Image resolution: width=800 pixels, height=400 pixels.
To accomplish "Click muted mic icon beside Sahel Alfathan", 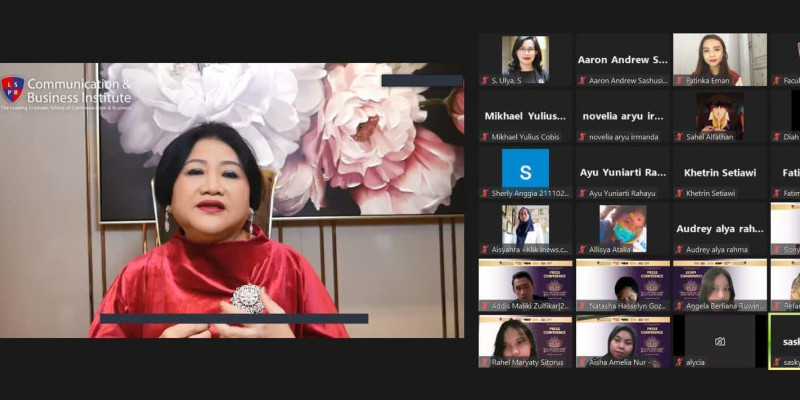I will coord(679,137).
